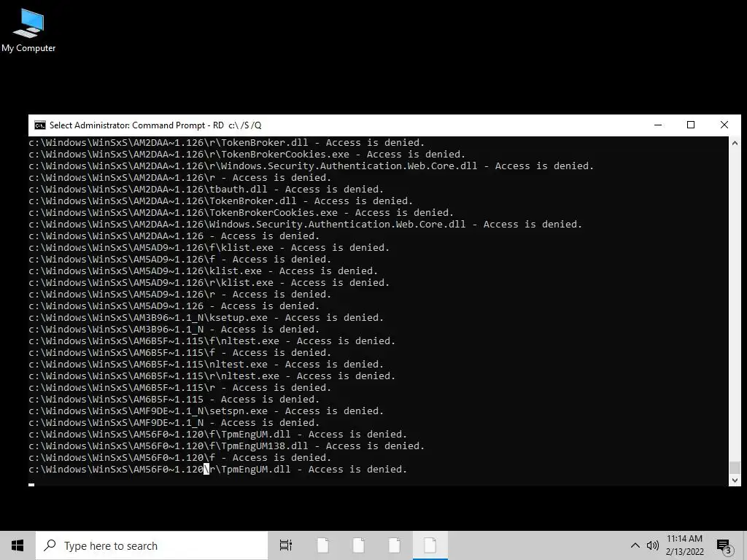
Task: Click the AM6B5F~1.115\nltest.exe line
Action: 206,365
